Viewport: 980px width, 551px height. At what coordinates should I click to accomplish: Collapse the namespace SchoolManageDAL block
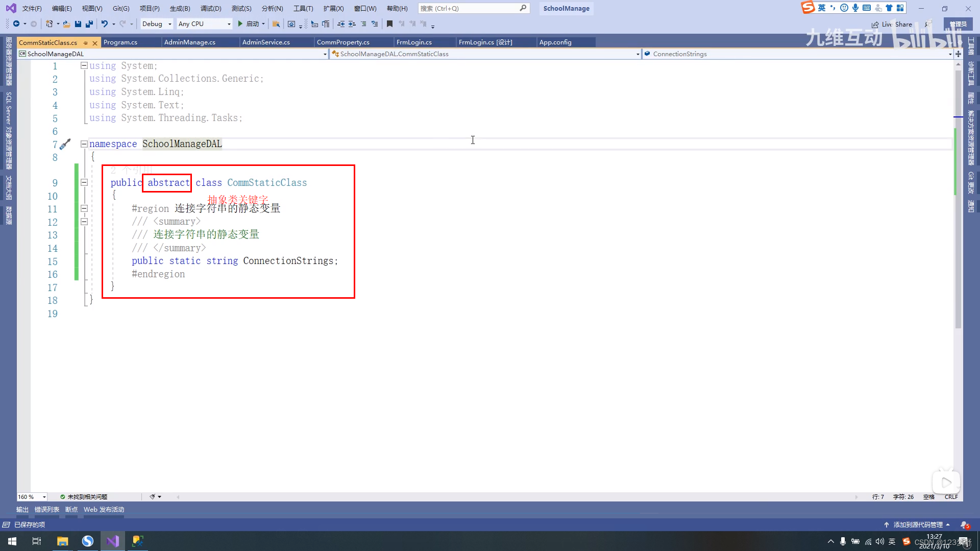pos(84,144)
